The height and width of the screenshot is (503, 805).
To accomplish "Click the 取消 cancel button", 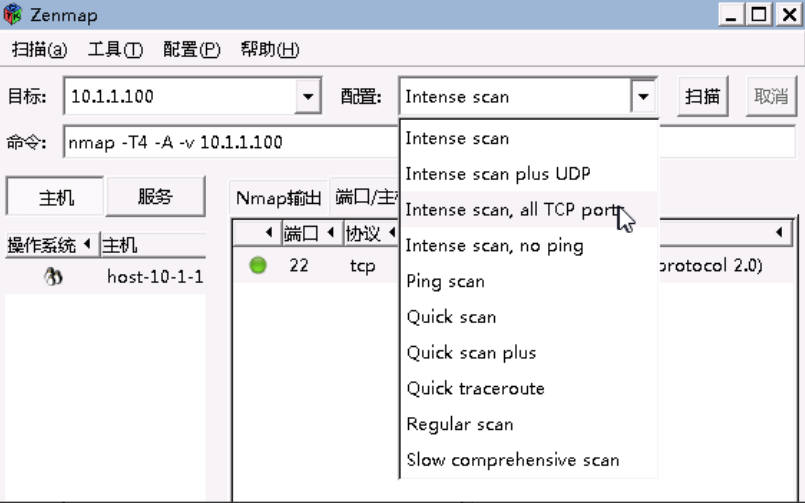I will click(x=771, y=96).
